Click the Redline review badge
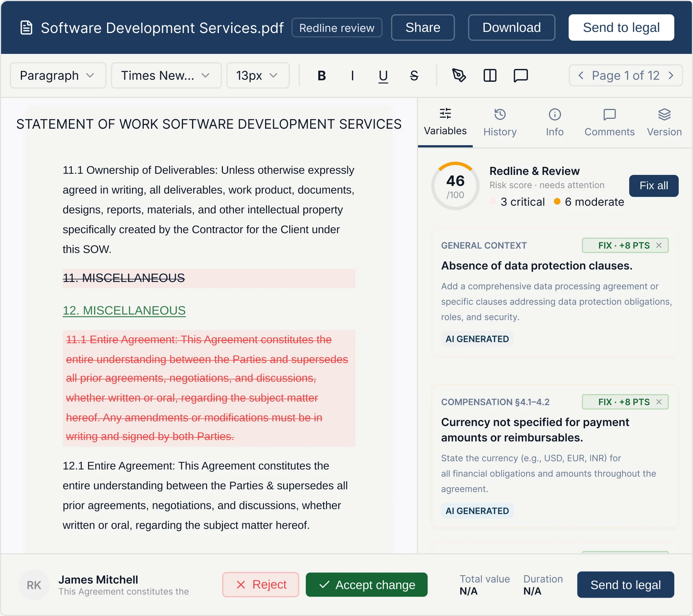Viewport: 693px width, 616px height. (x=337, y=28)
